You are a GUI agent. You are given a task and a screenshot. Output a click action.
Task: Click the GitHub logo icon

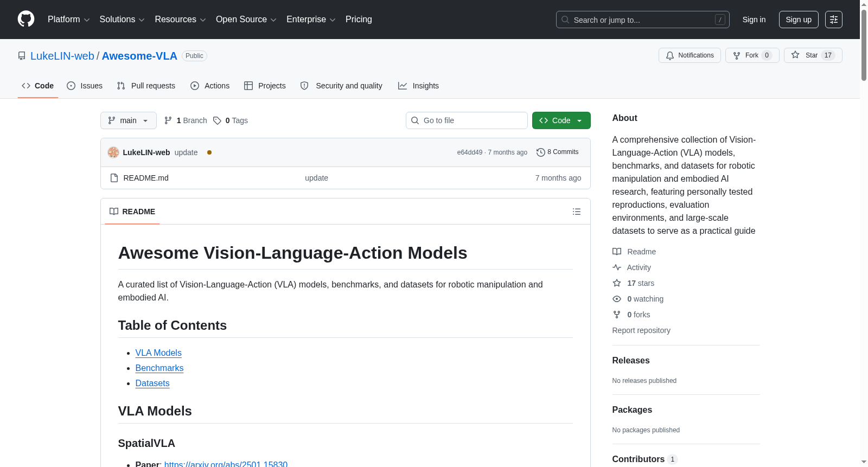tap(26, 19)
